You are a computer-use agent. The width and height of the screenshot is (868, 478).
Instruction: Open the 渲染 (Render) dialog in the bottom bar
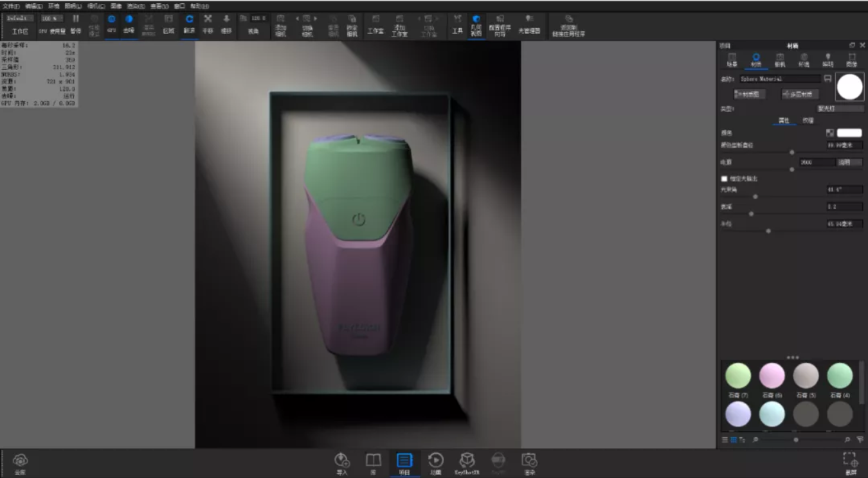coord(529,464)
